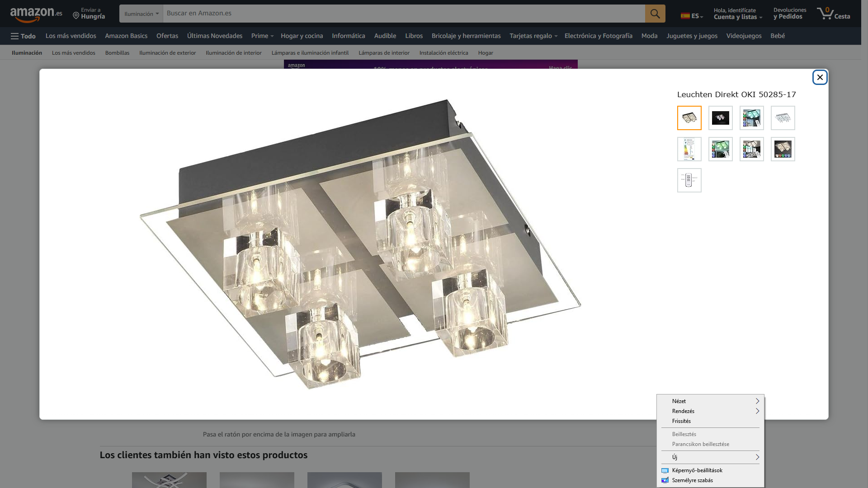Open Audible section

pyautogui.click(x=385, y=36)
